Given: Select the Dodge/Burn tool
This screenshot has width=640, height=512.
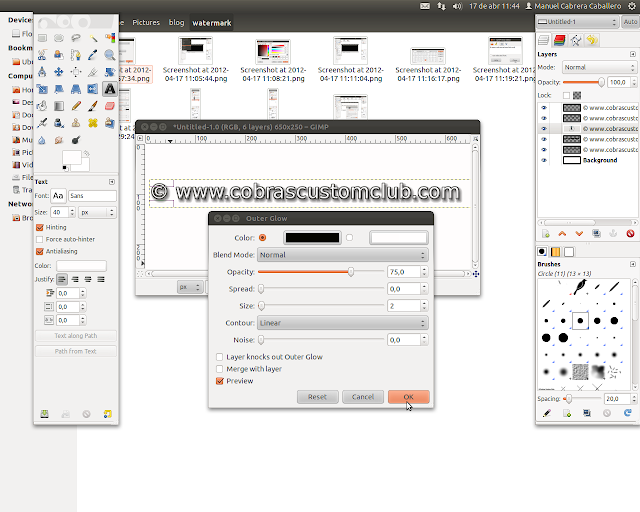Looking at the screenshot, I should [x=76, y=140].
